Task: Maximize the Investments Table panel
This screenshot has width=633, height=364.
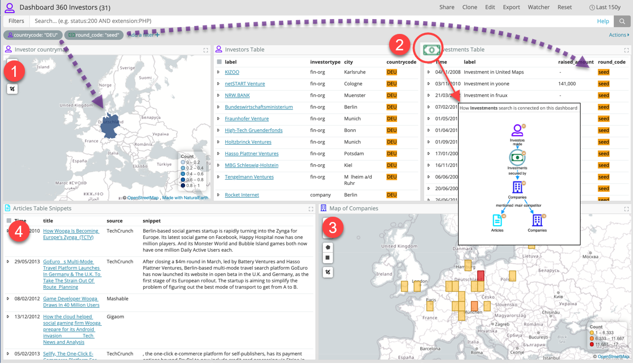Action: click(626, 50)
